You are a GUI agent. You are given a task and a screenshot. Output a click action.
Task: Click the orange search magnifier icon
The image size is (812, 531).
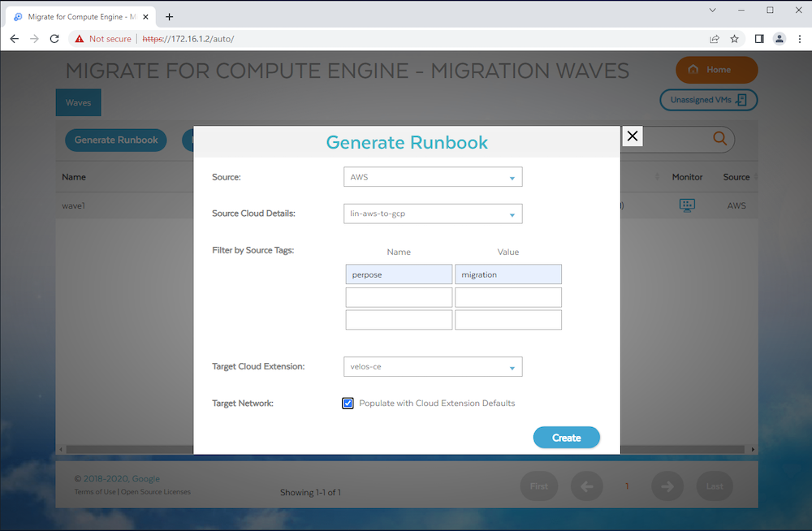(x=719, y=138)
